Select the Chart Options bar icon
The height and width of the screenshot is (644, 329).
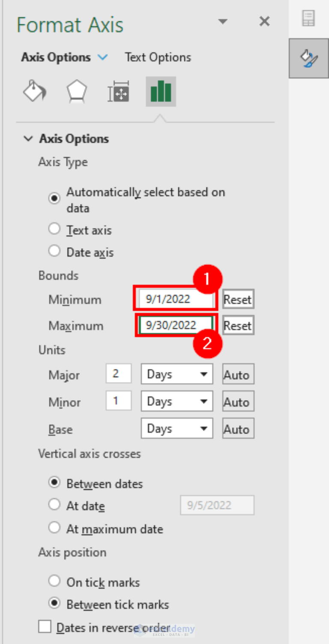point(161,91)
